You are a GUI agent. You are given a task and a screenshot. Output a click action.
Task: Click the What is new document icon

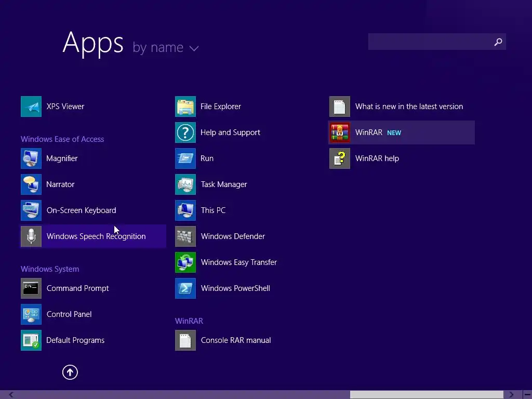click(x=340, y=107)
